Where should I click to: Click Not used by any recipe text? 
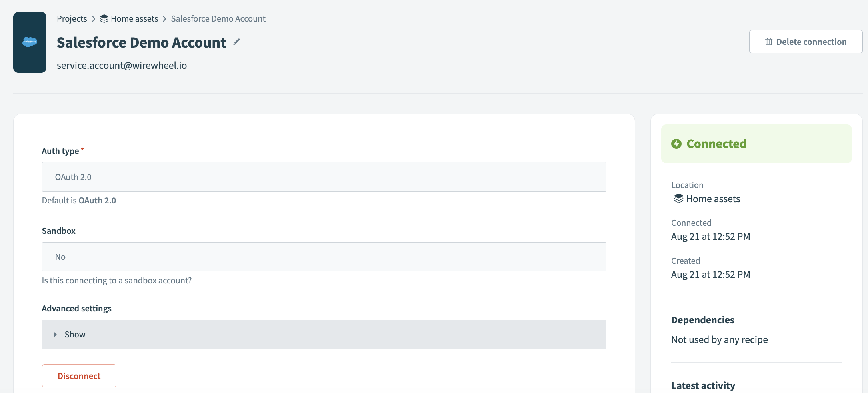click(719, 340)
